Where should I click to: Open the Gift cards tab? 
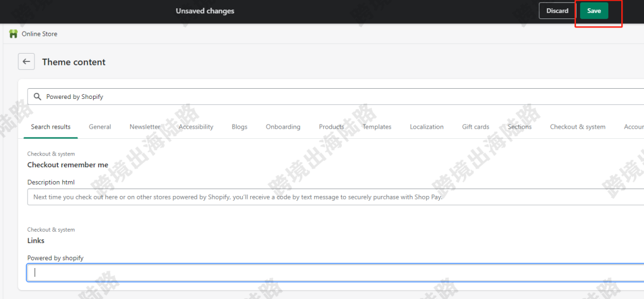pyautogui.click(x=476, y=127)
